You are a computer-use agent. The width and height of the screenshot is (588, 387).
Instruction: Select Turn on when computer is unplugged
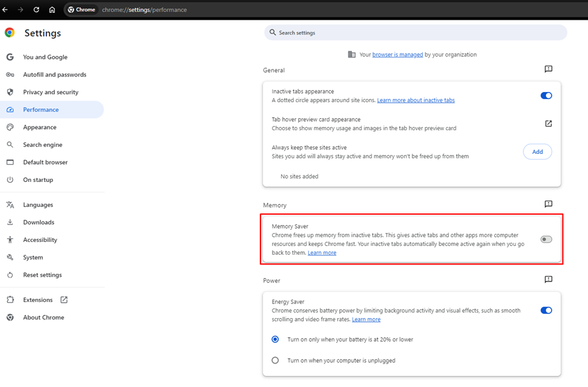[275, 360]
